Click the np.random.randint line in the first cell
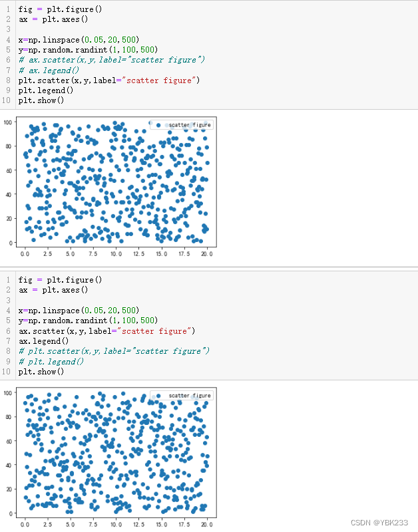The width and height of the screenshot is (418, 532). (x=88, y=50)
